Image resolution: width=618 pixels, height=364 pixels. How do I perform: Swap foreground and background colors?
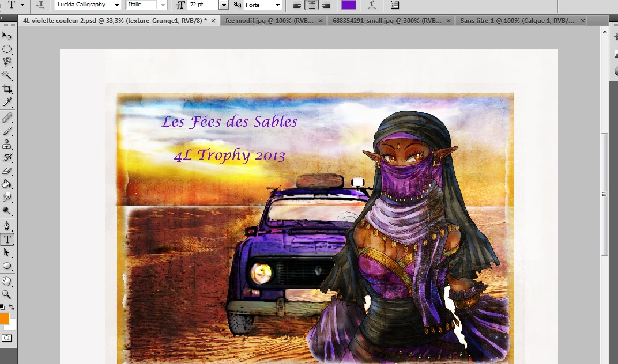click(12, 307)
